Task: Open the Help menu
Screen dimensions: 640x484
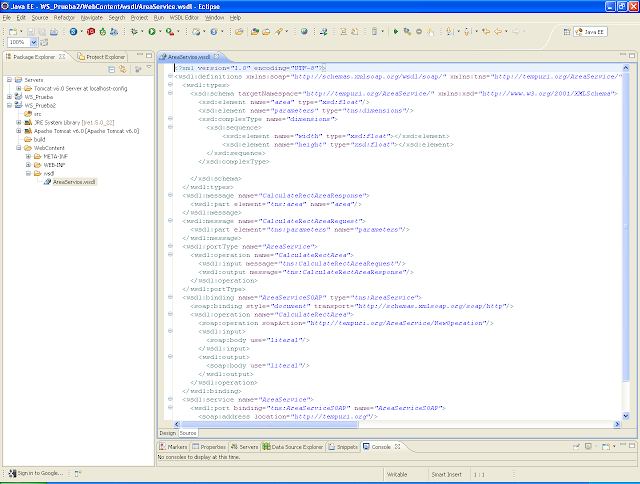Action: (235, 18)
